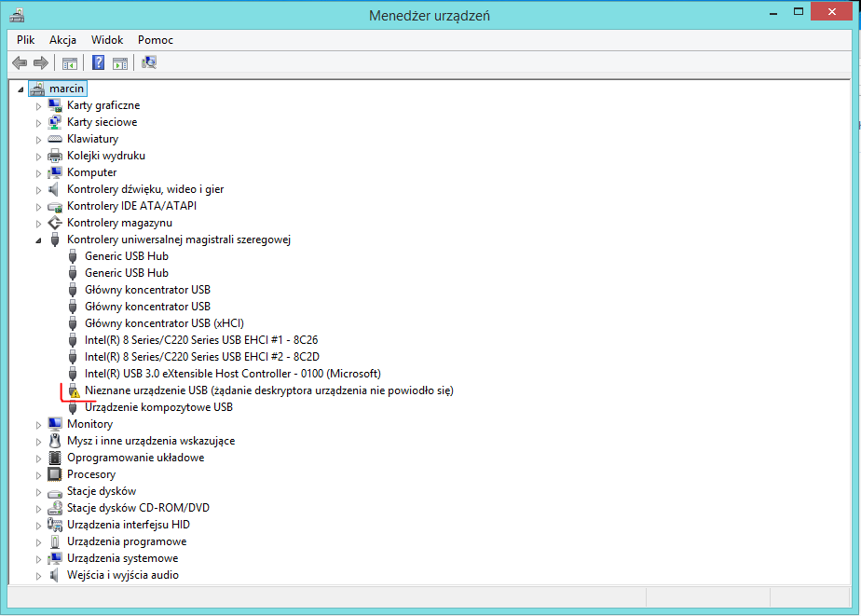
Task: Open the Plik menu
Action: pyautogui.click(x=26, y=39)
